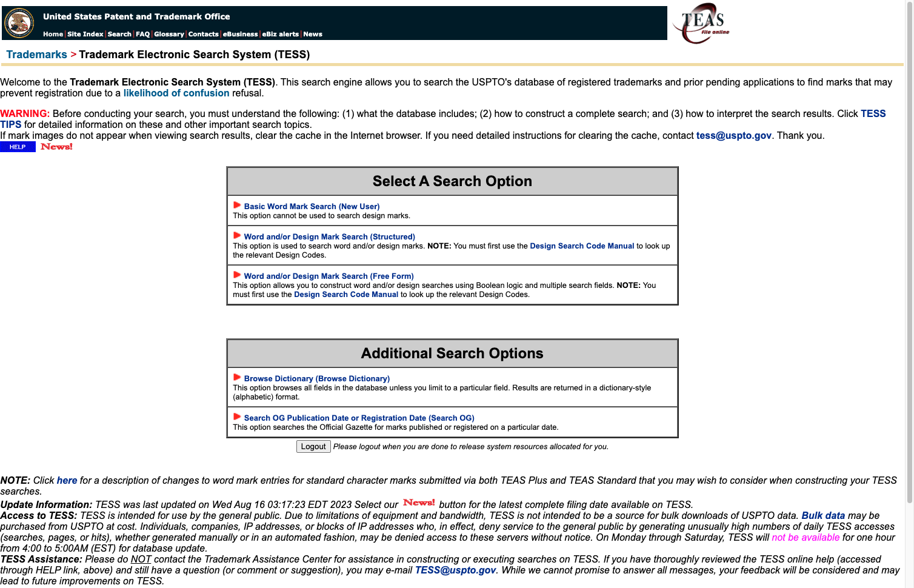
Task: Open Browse Dictionary link
Action: tap(316, 379)
